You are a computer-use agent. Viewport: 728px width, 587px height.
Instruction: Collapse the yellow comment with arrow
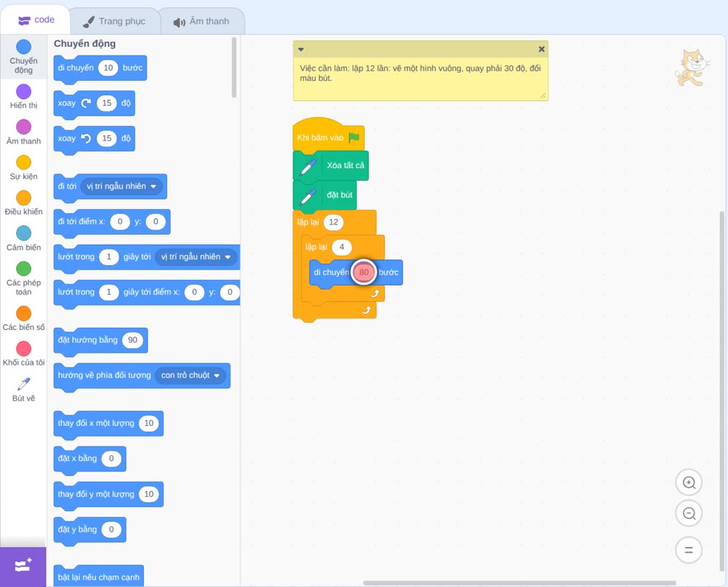301,50
